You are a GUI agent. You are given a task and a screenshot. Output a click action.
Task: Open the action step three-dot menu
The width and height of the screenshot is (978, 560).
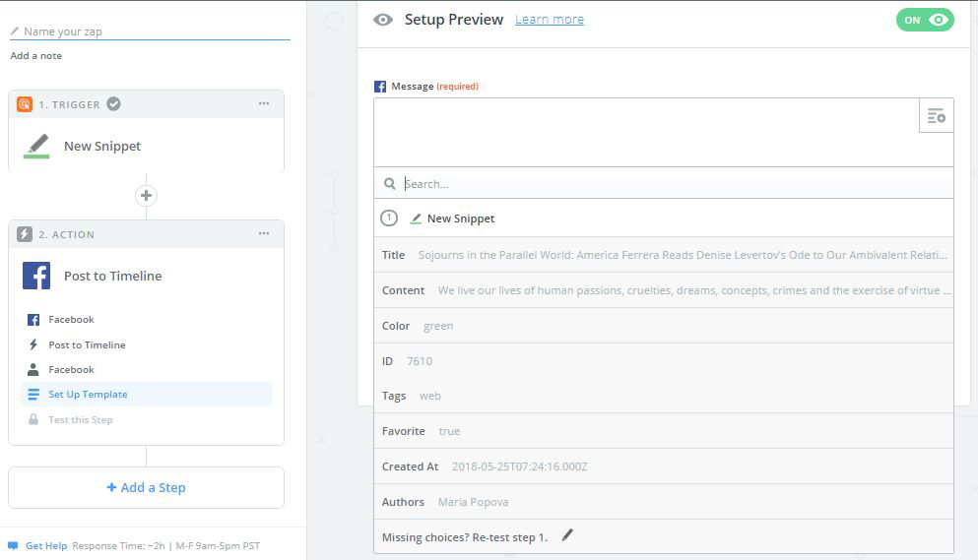click(x=264, y=233)
